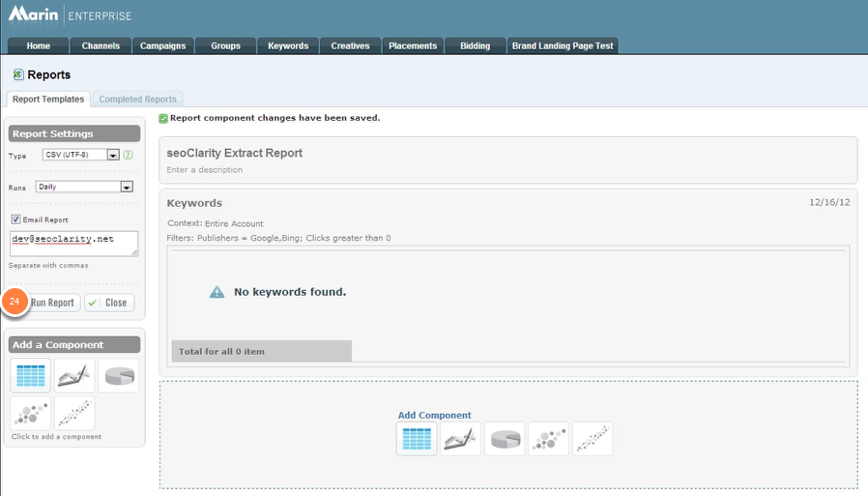The height and width of the screenshot is (496, 868).
Task: Click the Close button
Action: [109, 303]
